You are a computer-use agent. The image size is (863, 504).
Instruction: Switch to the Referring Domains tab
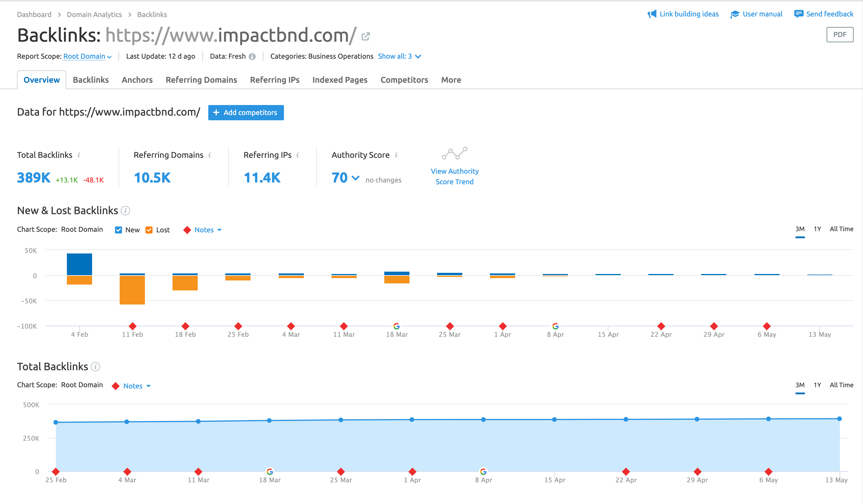(x=201, y=80)
